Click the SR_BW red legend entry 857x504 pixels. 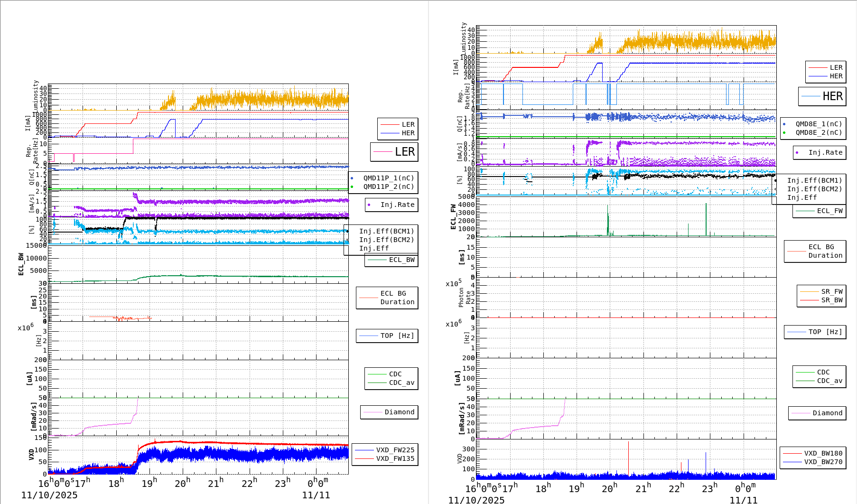821,300
